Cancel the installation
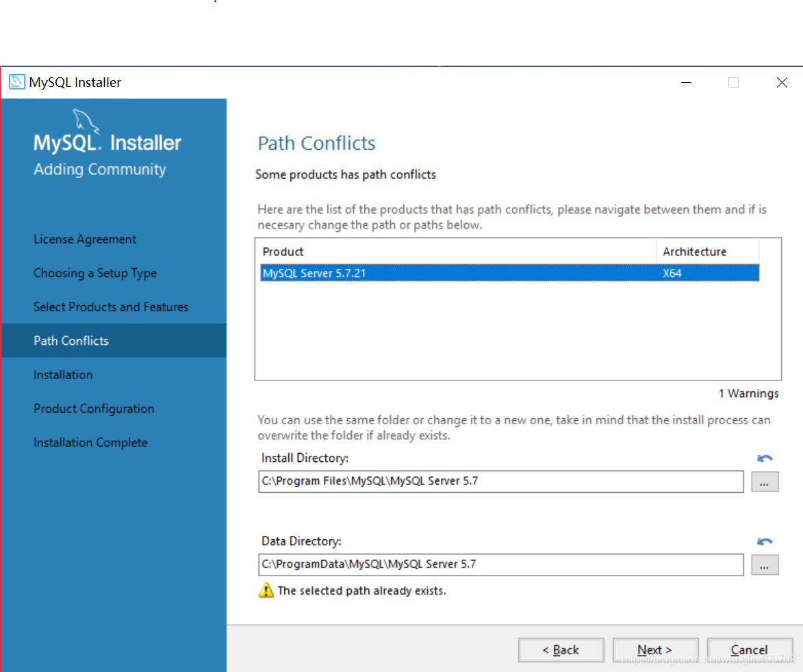The image size is (803, 672). tap(749, 650)
